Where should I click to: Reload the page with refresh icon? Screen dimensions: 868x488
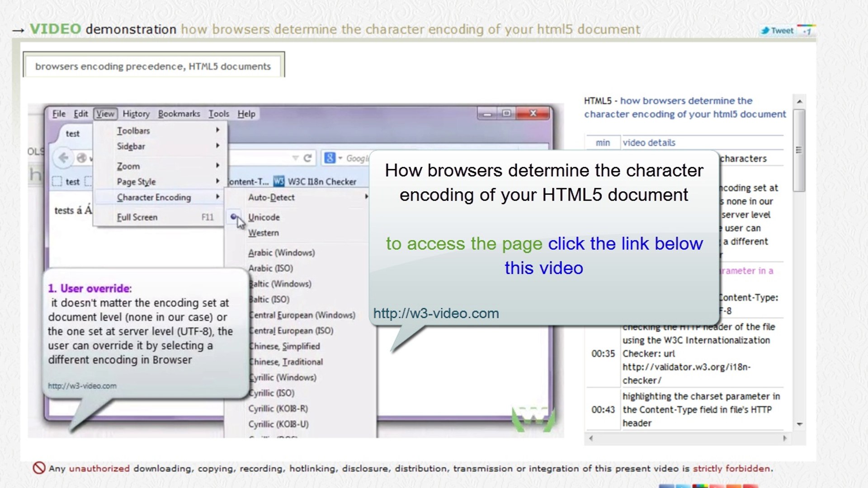[308, 158]
